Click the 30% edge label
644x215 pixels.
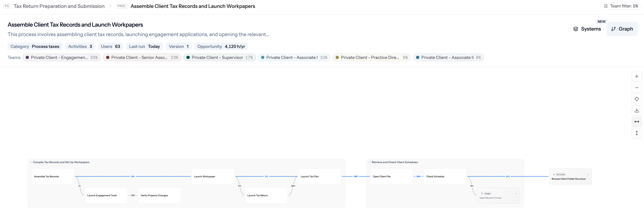pos(471,186)
